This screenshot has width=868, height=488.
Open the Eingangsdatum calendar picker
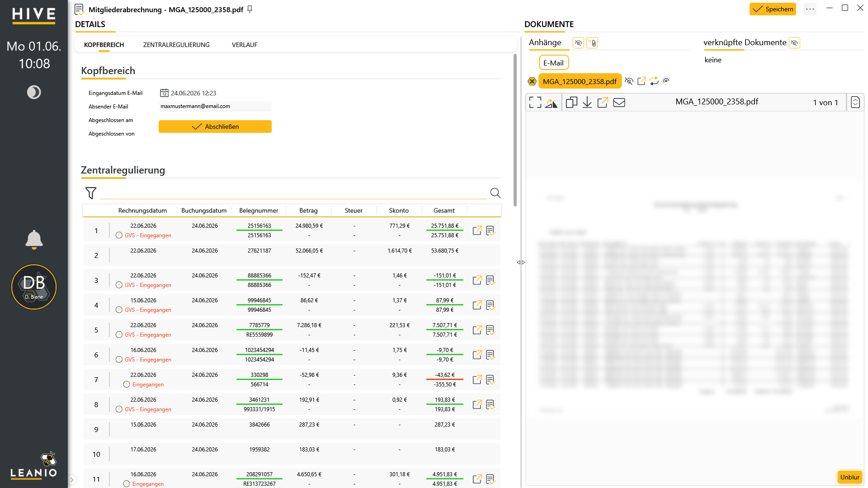click(164, 93)
